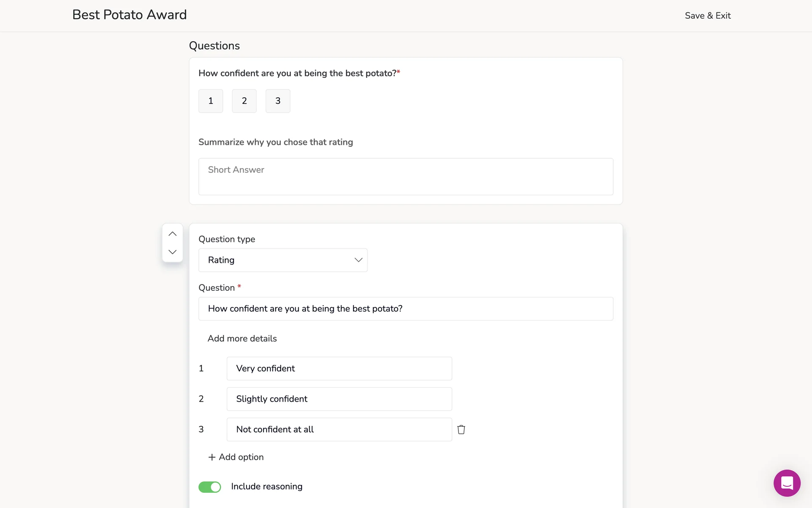The image size is (812, 508).
Task: Delete option 3 with trash icon
Action: click(x=461, y=429)
